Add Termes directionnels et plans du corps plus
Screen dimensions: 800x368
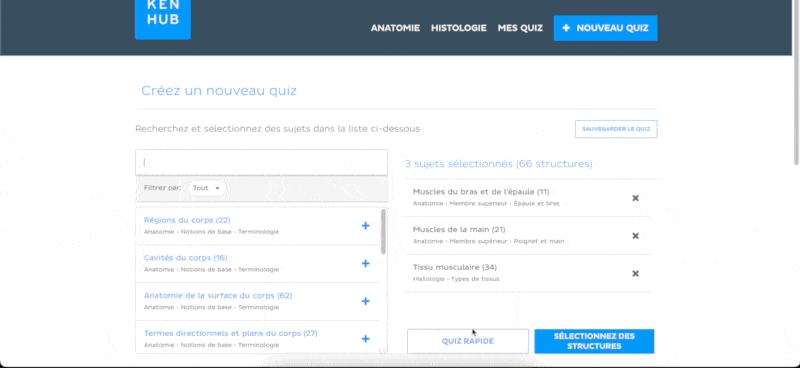pyautogui.click(x=365, y=339)
